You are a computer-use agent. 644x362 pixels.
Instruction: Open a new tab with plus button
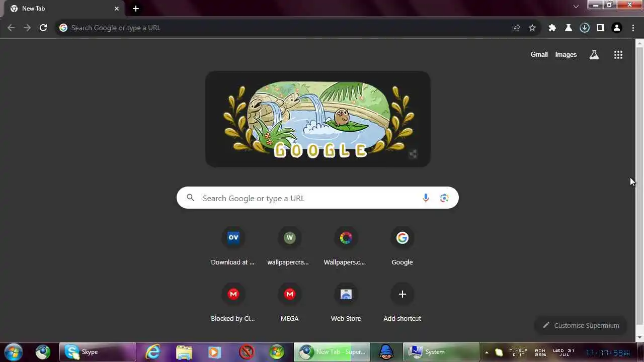coord(136,9)
